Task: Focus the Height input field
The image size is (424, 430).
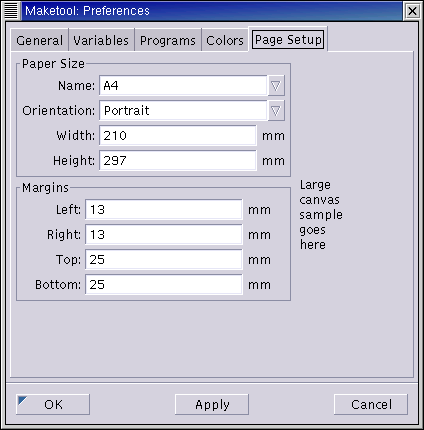Action: (178, 161)
